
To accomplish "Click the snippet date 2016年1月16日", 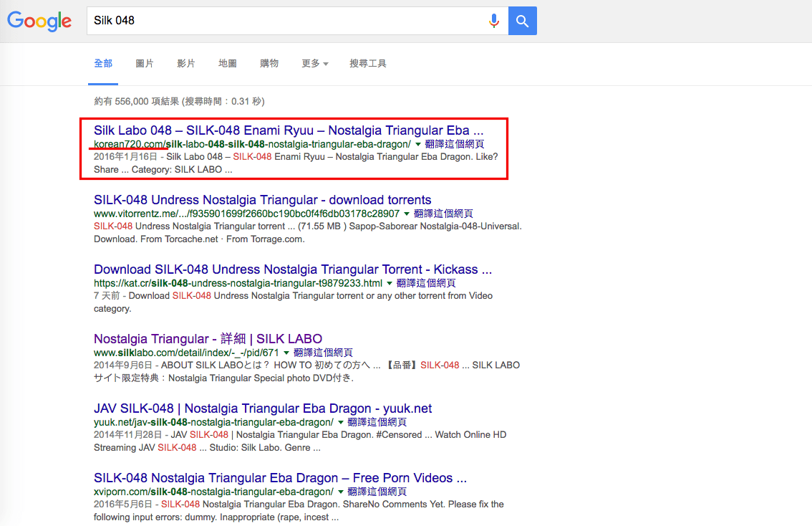I will pos(125,156).
